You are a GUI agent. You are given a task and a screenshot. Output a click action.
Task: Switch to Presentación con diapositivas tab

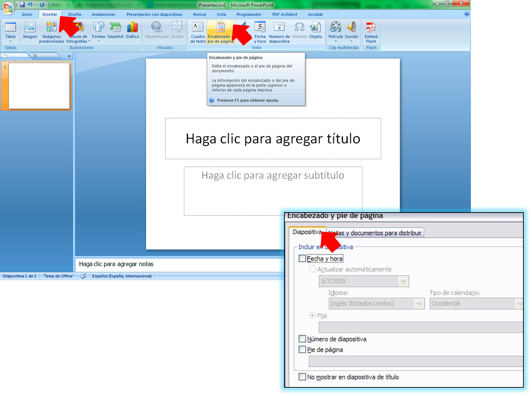pyautogui.click(x=154, y=14)
